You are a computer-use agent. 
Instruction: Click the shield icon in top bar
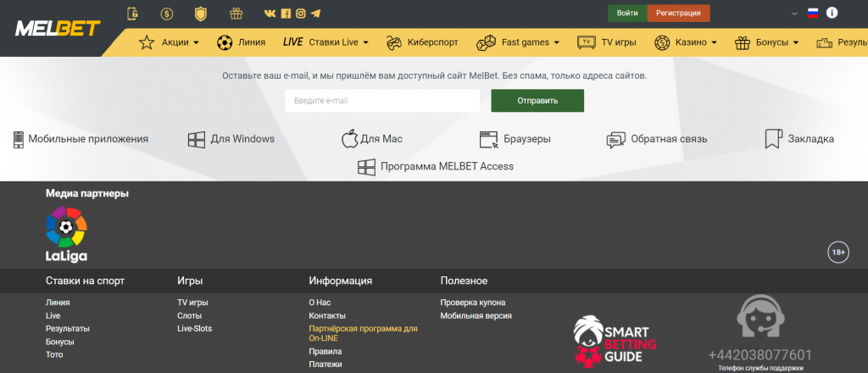click(201, 14)
